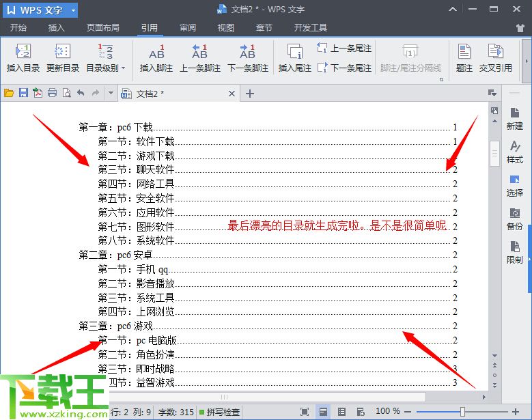Open the 交叉引用 cross-reference tool
This screenshot has height=420, width=532.
tap(495, 58)
